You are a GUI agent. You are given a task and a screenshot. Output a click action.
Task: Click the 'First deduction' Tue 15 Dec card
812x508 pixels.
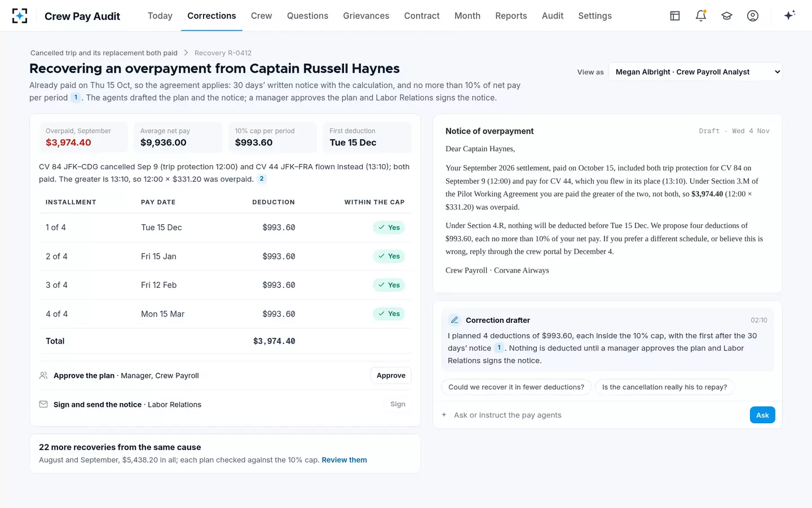tap(367, 137)
